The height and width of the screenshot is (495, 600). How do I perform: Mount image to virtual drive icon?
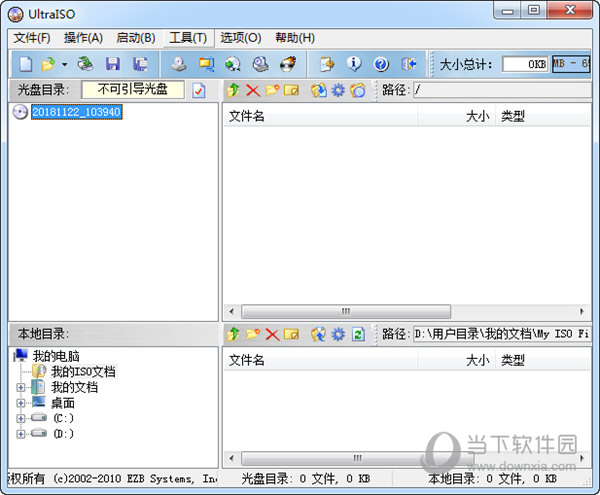[261, 64]
